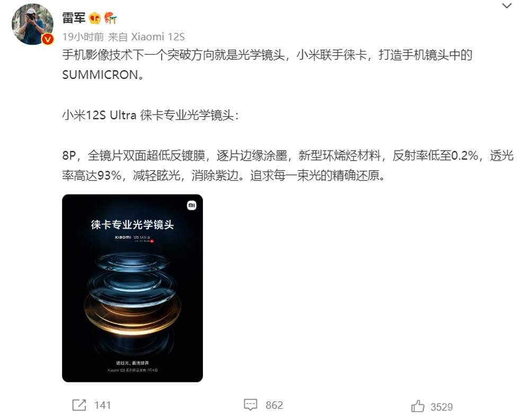Click the comment count 862
Screen dimensions: 530x420
click(x=274, y=405)
